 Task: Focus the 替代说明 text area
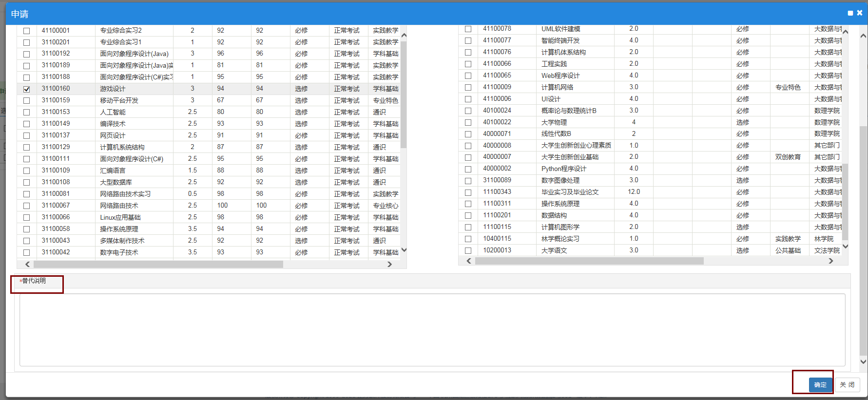coord(432,330)
